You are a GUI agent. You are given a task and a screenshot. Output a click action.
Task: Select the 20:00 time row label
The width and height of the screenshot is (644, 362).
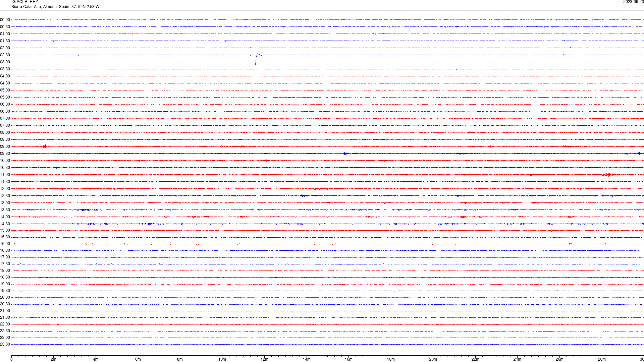point(5,297)
